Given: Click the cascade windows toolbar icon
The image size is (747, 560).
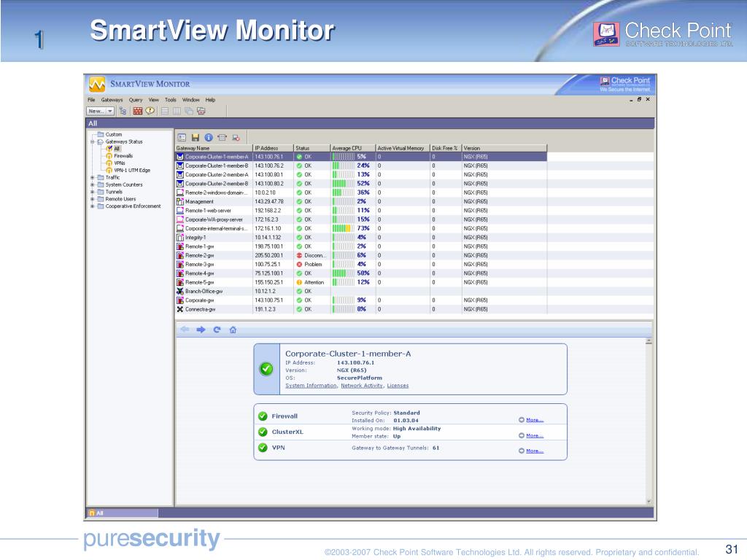Looking at the screenshot, I should click(189, 111).
